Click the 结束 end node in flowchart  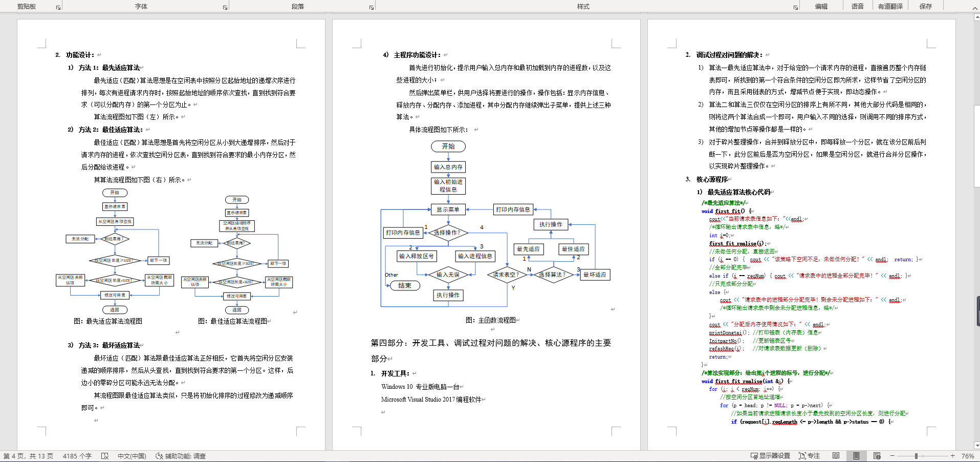pyautogui.click(x=405, y=286)
